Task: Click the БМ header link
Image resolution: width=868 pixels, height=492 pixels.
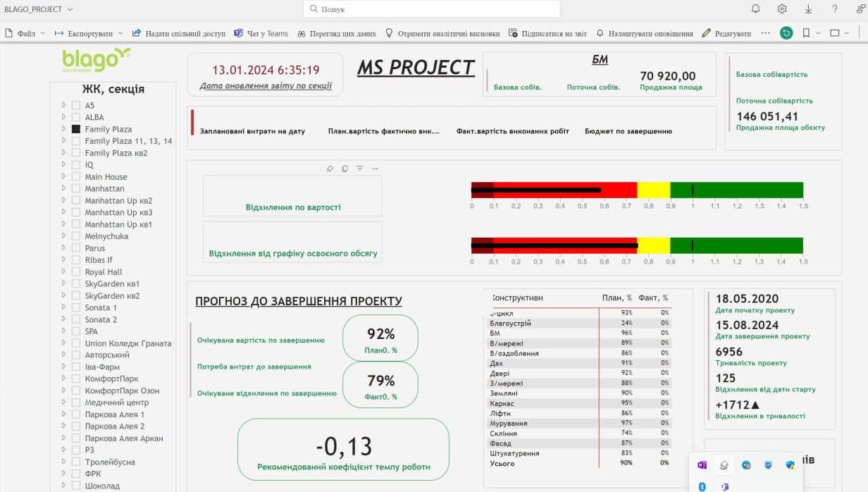Action: pyautogui.click(x=600, y=60)
